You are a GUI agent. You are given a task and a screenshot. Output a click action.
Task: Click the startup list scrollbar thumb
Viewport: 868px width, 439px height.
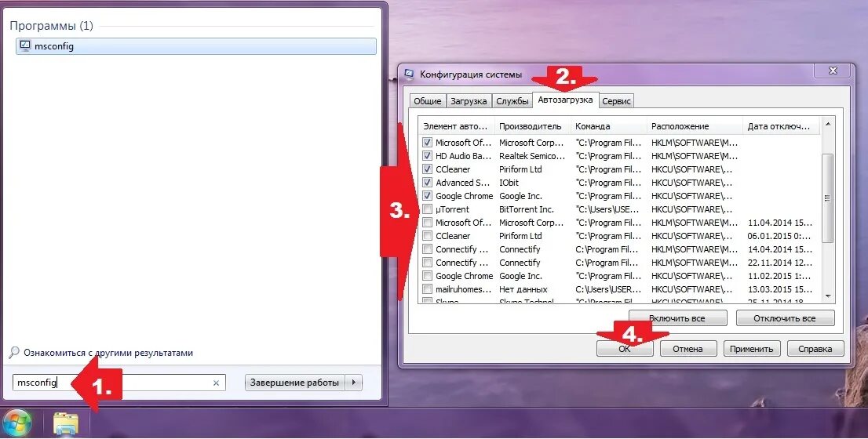828,198
